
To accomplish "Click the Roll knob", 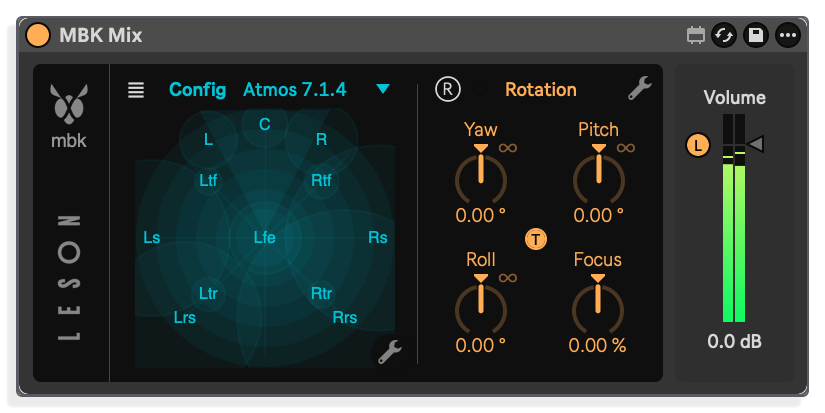I will point(481,307).
